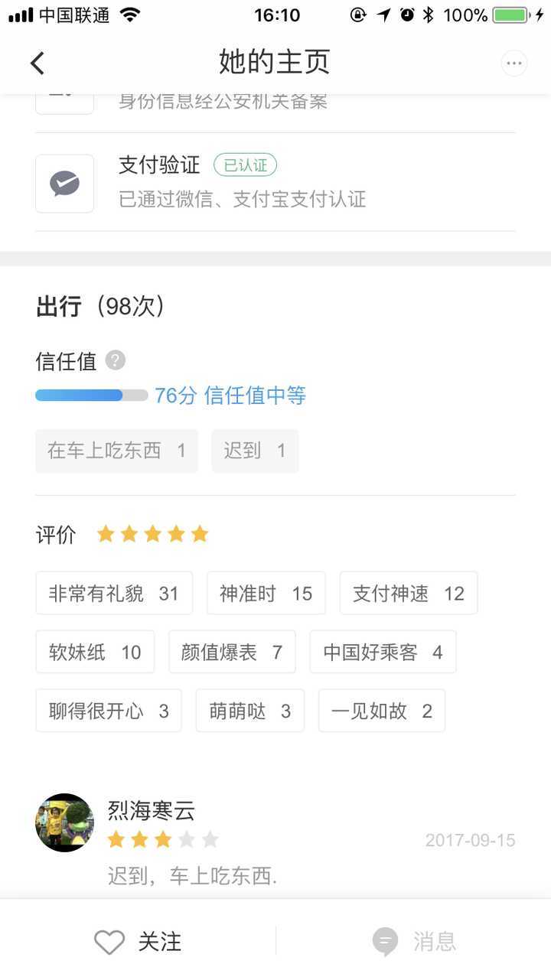Viewport: 551px width, 980px height.
Task: Tap the payment verification chat-check icon
Action: [x=65, y=184]
